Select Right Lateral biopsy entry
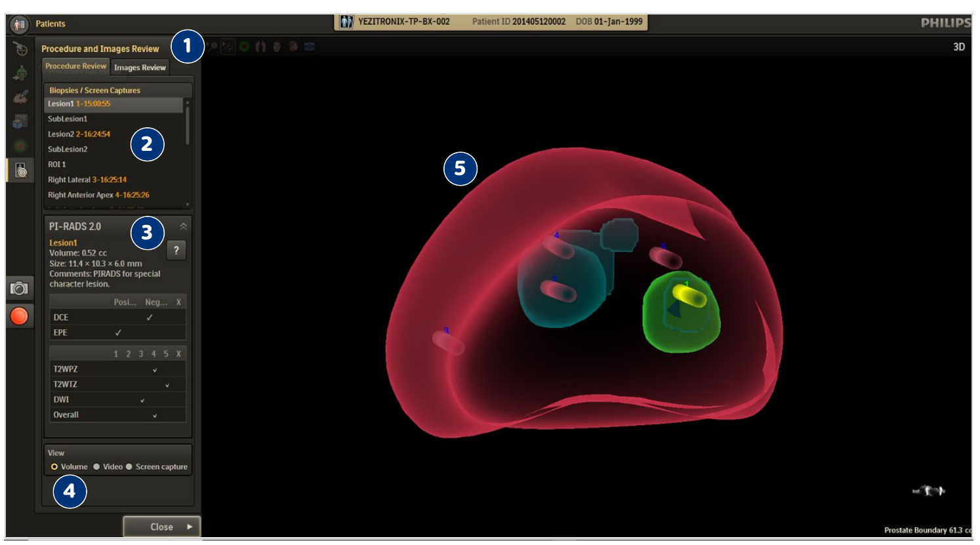980x545 pixels. click(113, 180)
